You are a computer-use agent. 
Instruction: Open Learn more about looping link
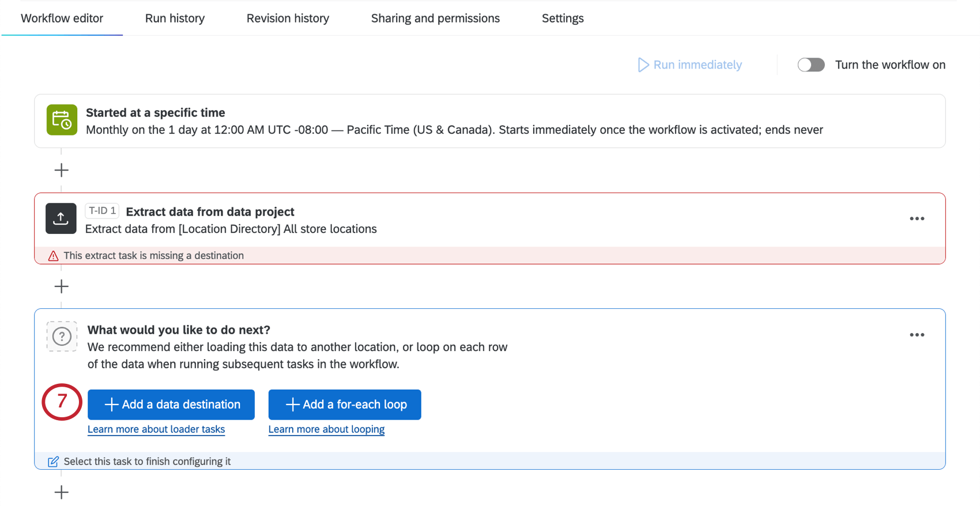326,429
